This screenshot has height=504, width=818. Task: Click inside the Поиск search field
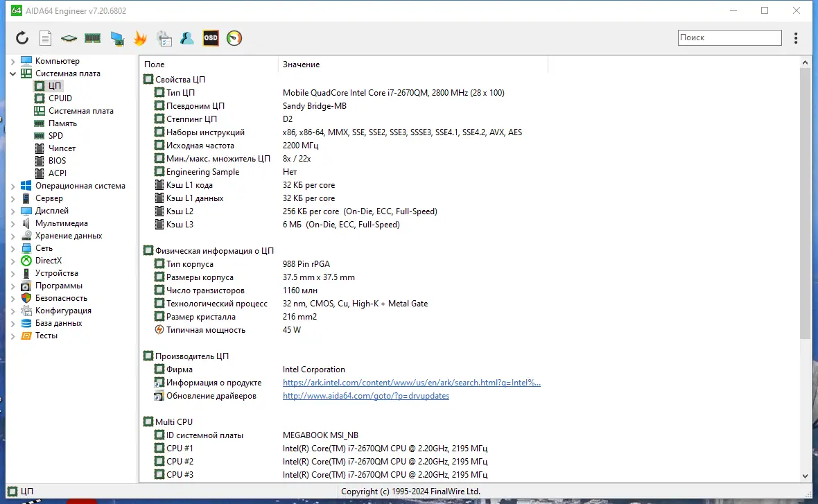(x=729, y=37)
